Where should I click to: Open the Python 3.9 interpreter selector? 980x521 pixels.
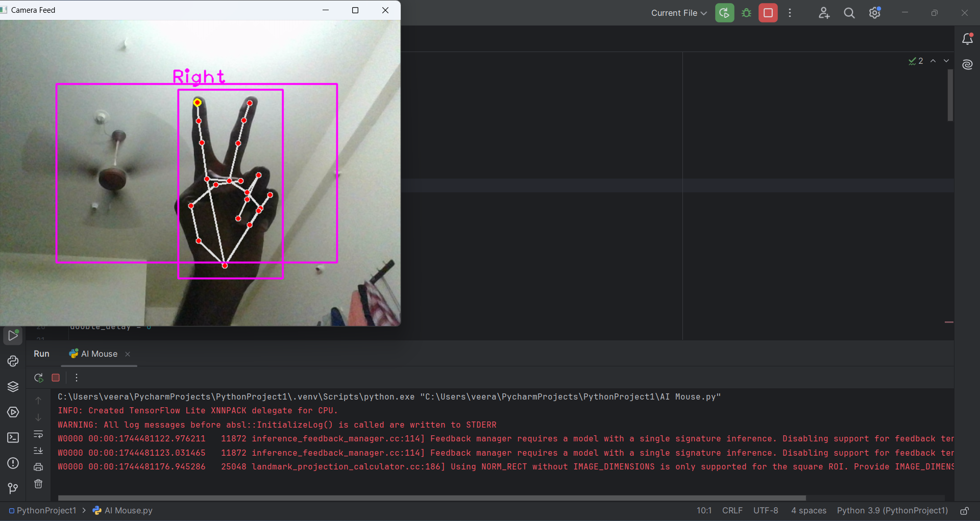(892, 511)
